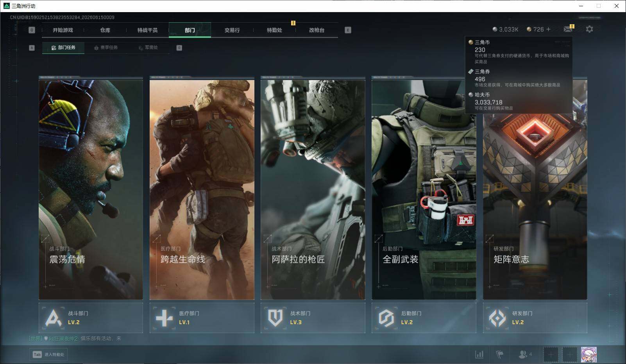Screen dimensions: 626x364
Task: Click the E key navigation icon
Action: tap(348, 30)
